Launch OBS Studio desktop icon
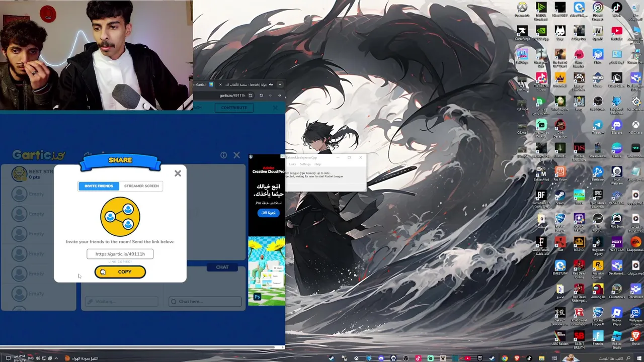Viewport: 644px width, 362px height. pyautogui.click(x=598, y=103)
